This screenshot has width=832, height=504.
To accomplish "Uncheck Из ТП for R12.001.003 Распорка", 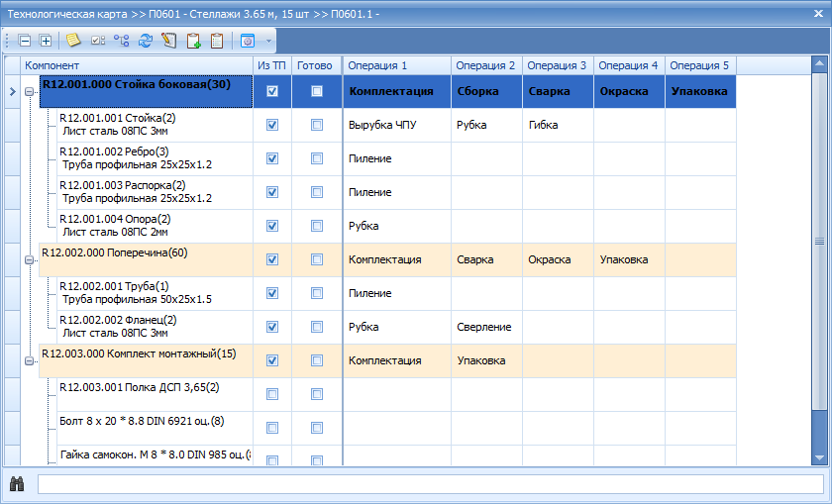I will pos(272,192).
